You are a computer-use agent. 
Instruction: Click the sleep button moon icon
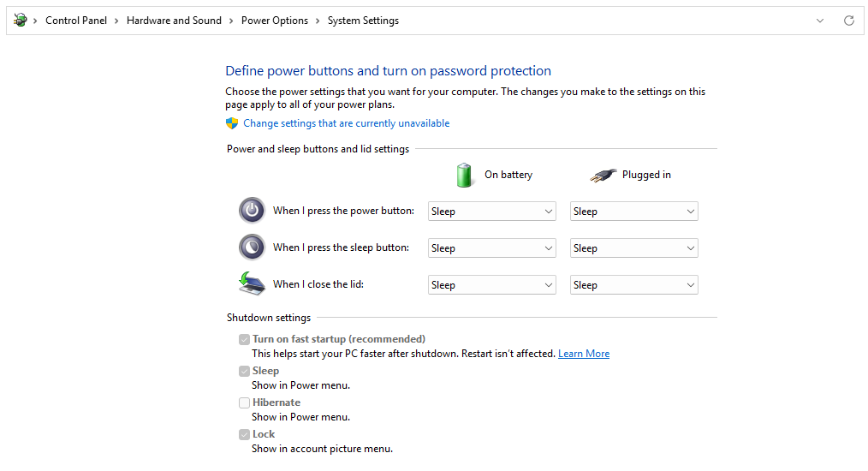pyautogui.click(x=252, y=247)
